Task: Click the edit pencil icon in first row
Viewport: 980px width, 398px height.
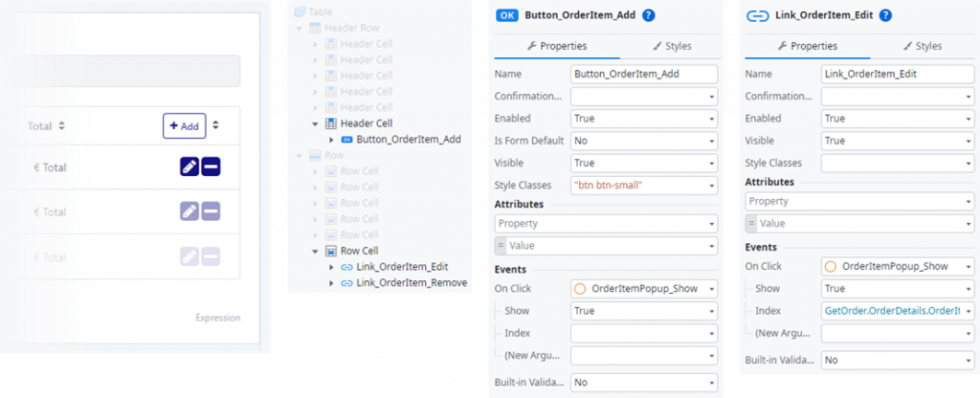Action: point(189,167)
